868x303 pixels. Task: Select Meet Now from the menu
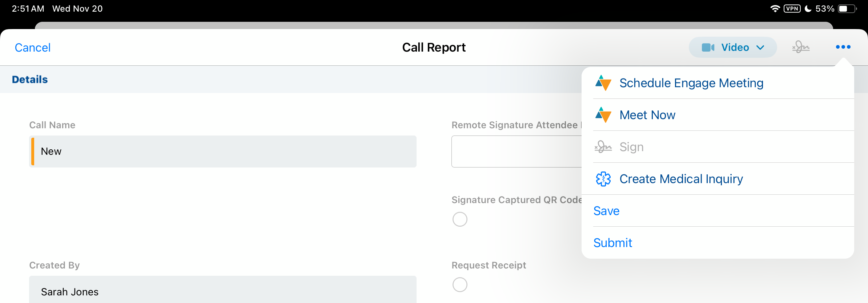(647, 115)
